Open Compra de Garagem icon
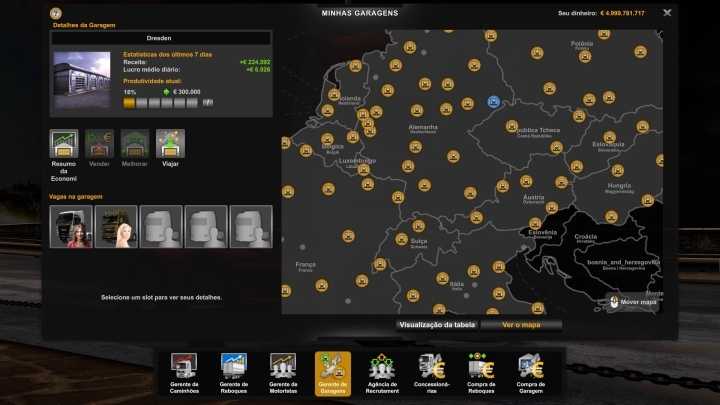 [x=531, y=373]
